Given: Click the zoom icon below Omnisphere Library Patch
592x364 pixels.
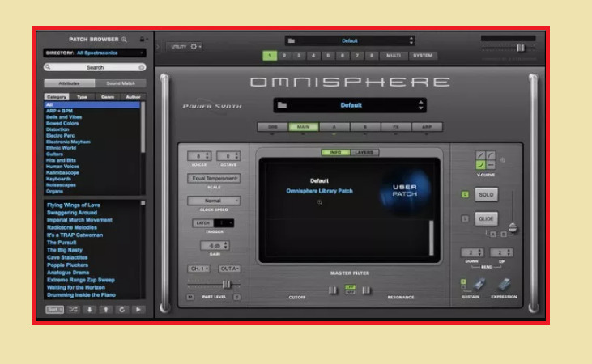Looking at the screenshot, I should (319, 202).
